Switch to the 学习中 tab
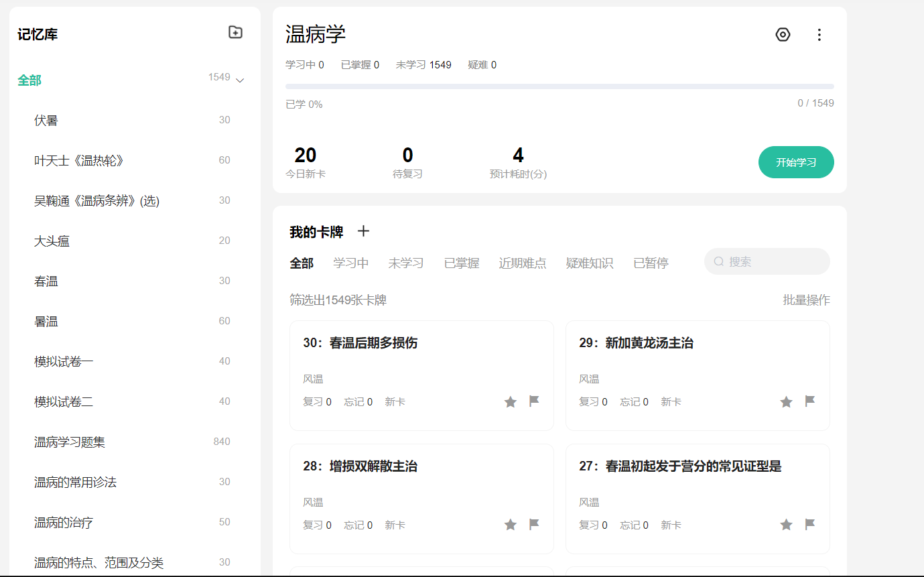This screenshot has width=924, height=577. pyautogui.click(x=351, y=263)
